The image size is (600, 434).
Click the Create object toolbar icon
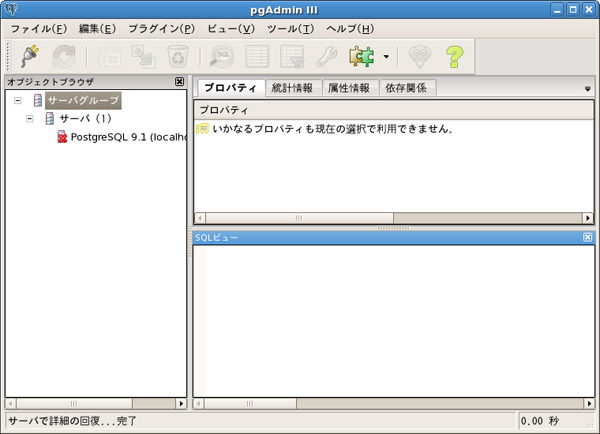coord(143,57)
